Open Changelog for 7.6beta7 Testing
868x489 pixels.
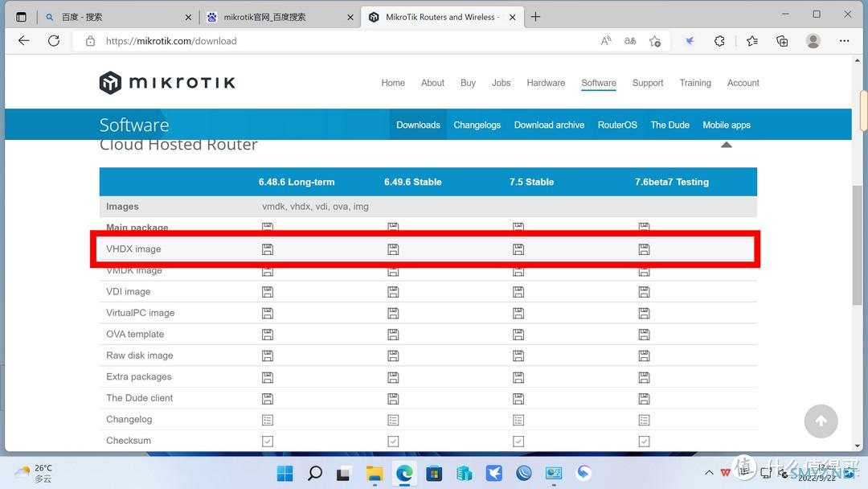pos(644,420)
